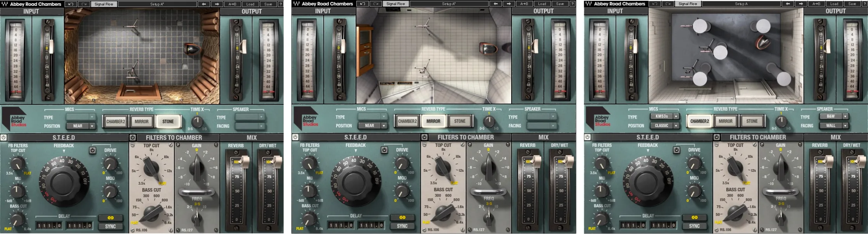This screenshot has height=234, width=868.
Task: Click Signal Flow in the left plugin
Action: click(104, 4)
